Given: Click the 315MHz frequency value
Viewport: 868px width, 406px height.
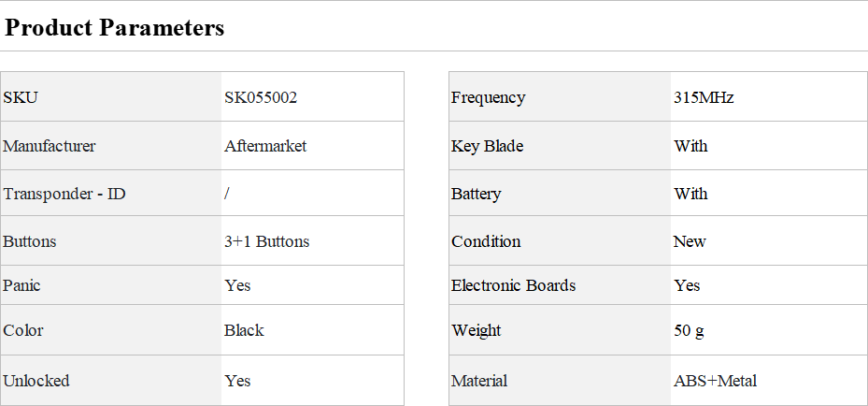Looking at the screenshot, I should [704, 97].
